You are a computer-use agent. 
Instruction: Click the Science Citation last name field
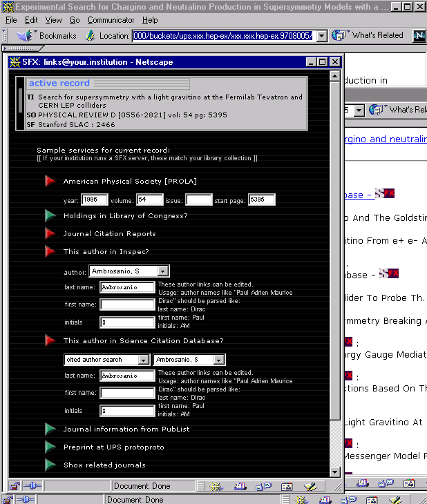coord(127,376)
